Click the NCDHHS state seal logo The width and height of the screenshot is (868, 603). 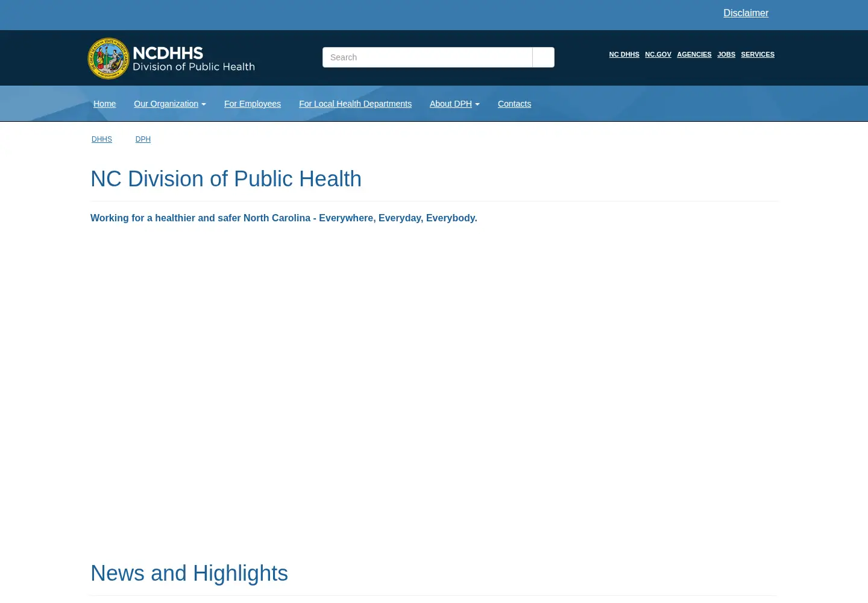[108, 58]
